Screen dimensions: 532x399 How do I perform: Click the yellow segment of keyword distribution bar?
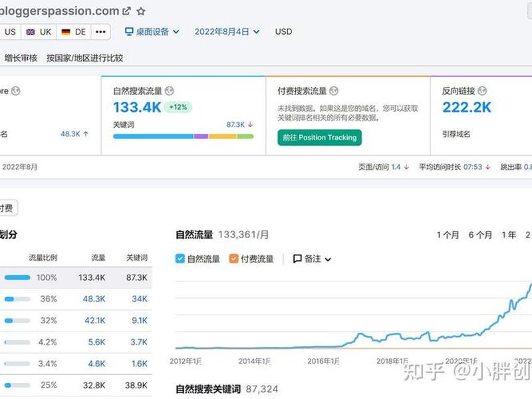[223, 136]
